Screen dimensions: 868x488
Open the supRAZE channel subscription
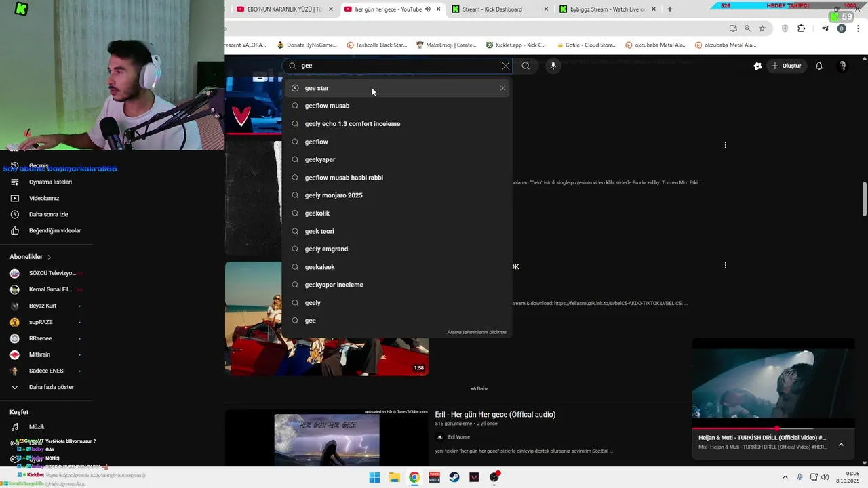click(x=41, y=322)
